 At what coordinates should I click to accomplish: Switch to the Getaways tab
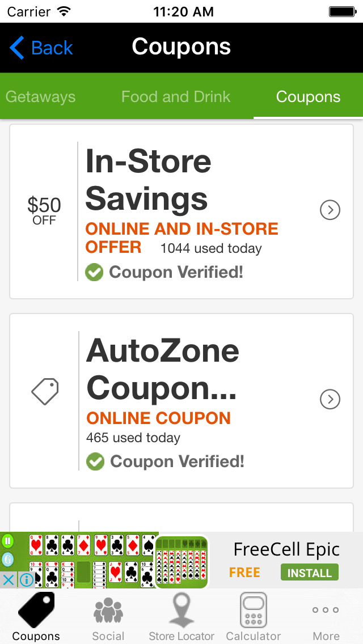(x=40, y=96)
